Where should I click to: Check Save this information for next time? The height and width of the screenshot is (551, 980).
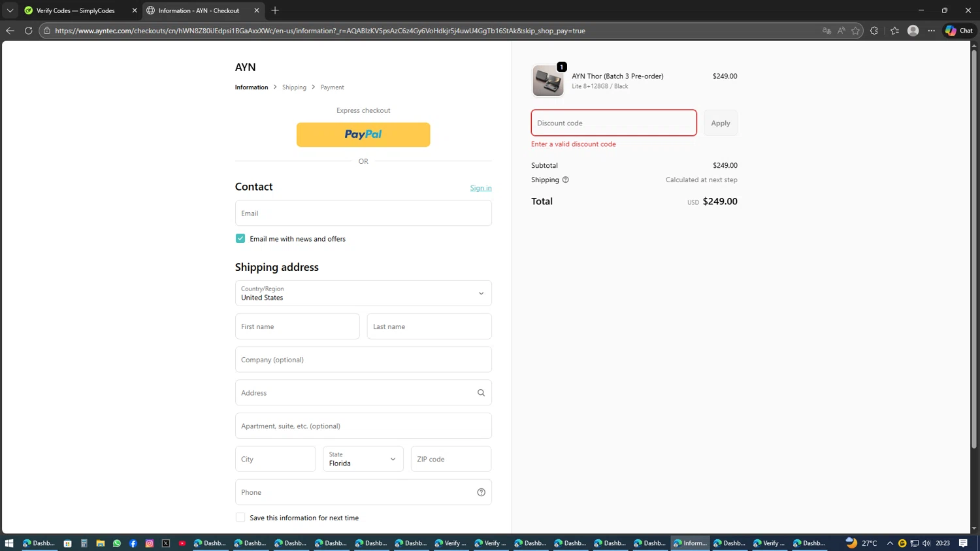[240, 518]
